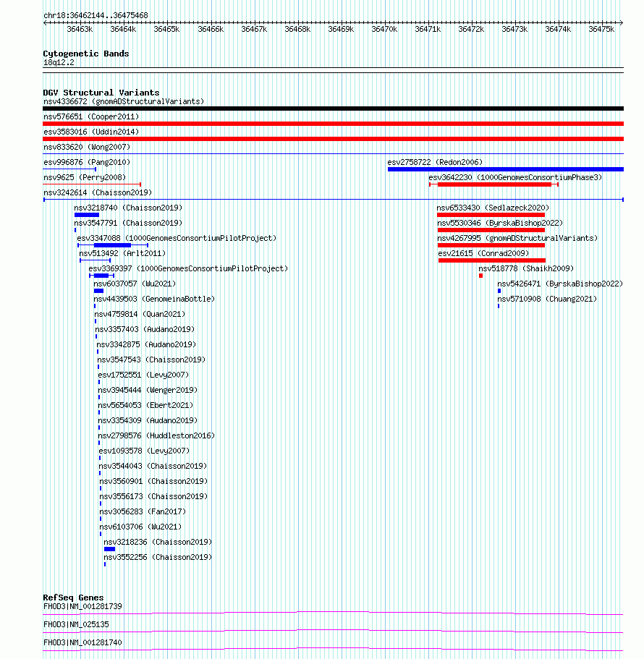
Task: Open nsv4439503 (GenomeinaBottle) label
Action: point(154,299)
